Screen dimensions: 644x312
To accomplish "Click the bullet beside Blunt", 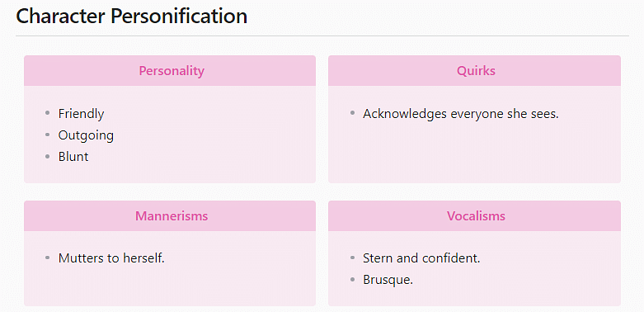I will pos(47,156).
